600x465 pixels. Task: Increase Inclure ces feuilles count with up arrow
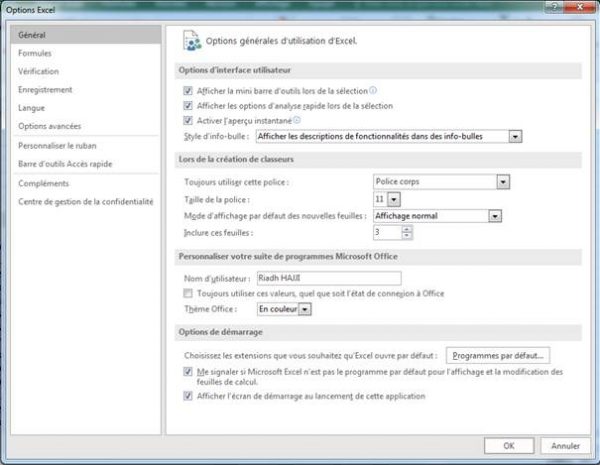[x=407, y=228]
